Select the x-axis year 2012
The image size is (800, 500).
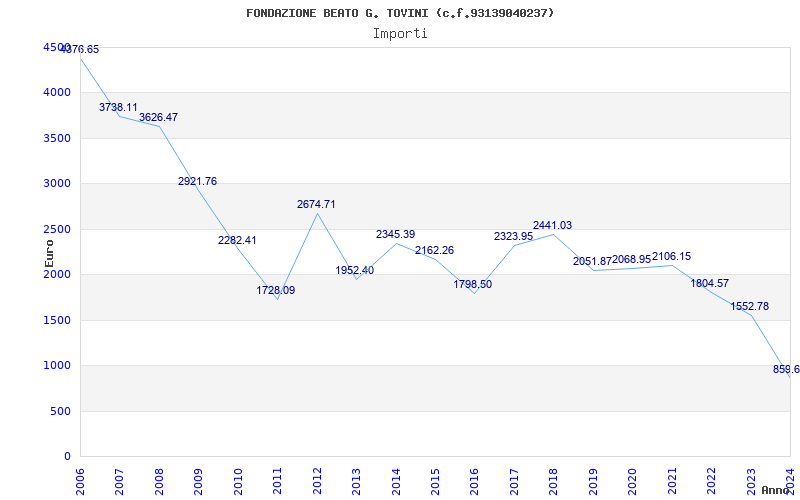[x=317, y=482]
